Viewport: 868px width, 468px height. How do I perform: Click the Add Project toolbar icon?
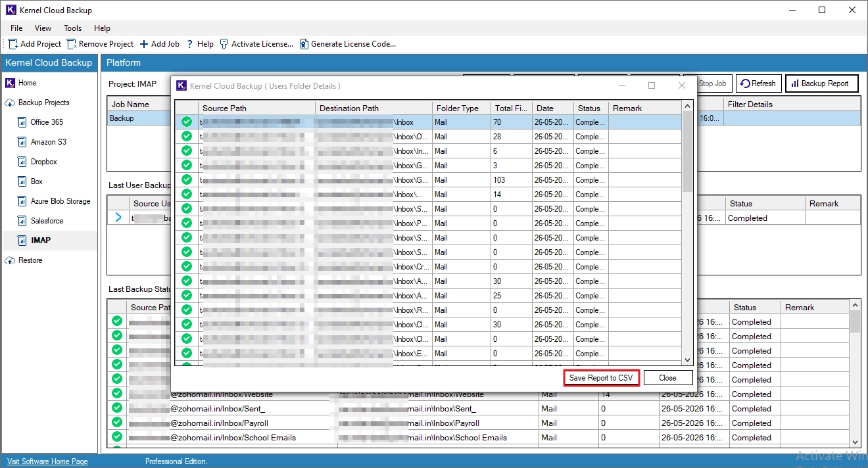(x=13, y=44)
